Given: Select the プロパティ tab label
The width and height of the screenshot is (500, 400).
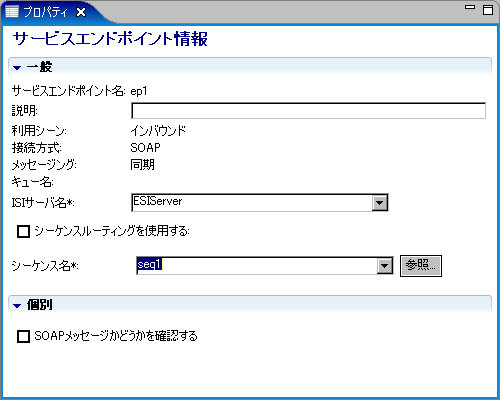Looking at the screenshot, I should click(45, 12).
